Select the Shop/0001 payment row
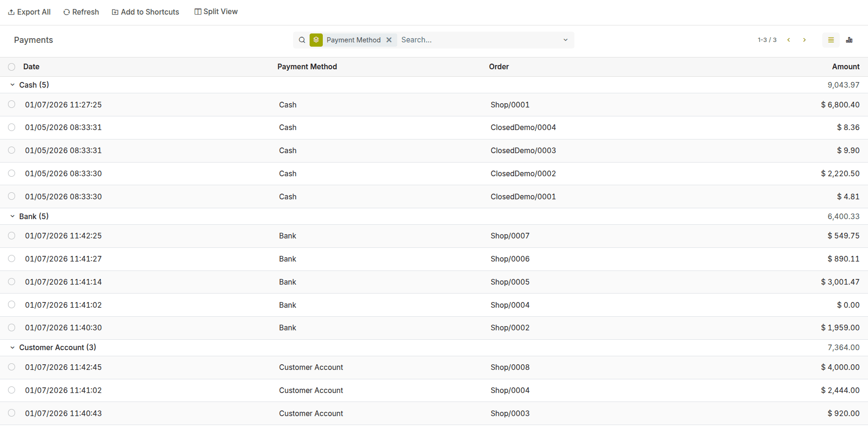The width and height of the screenshot is (868, 426). pyautogui.click(x=11, y=105)
